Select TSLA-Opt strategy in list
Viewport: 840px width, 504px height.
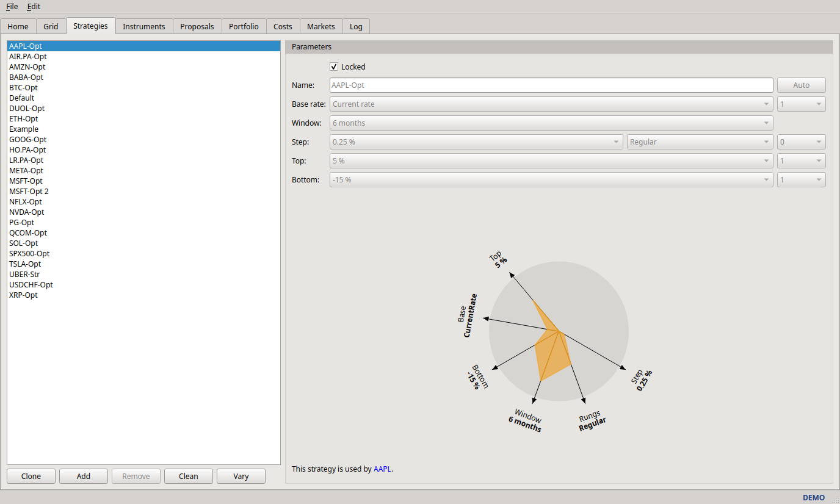[x=143, y=264]
